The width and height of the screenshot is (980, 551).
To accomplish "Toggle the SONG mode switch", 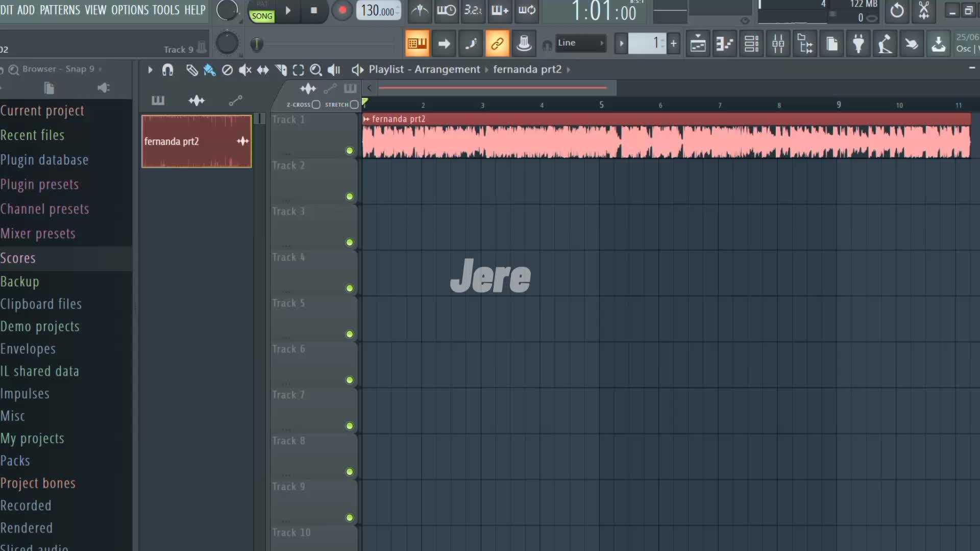I will [262, 16].
